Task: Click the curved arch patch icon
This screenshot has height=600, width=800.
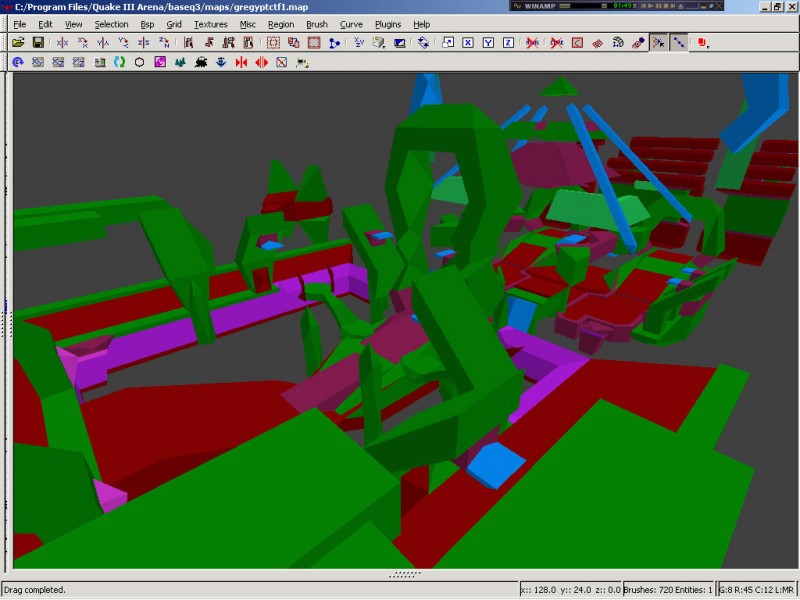Action: pos(618,43)
